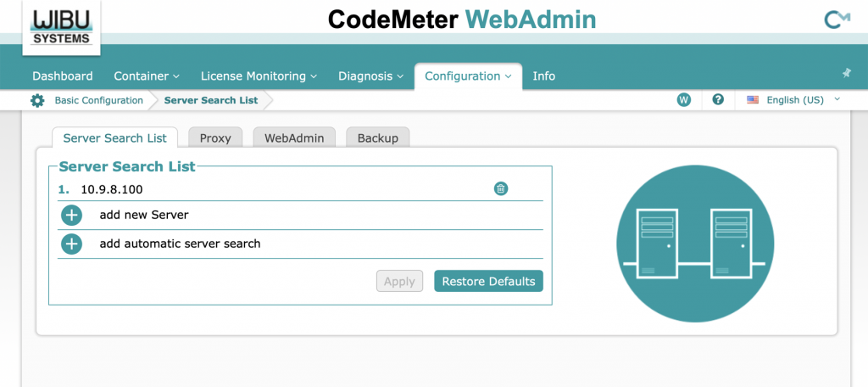The height and width of the screenshot is (387, 868).
Task: Expand the License Monitoring menu
Action: [x=259, y=76]
